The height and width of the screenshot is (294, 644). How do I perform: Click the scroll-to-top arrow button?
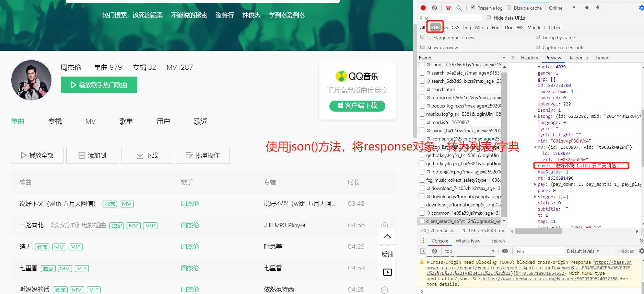(387, 236)
